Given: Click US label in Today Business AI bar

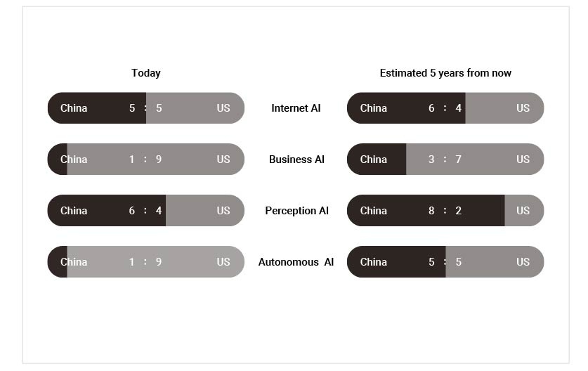Looking at the screenshot, I should (x=223, y=160).
